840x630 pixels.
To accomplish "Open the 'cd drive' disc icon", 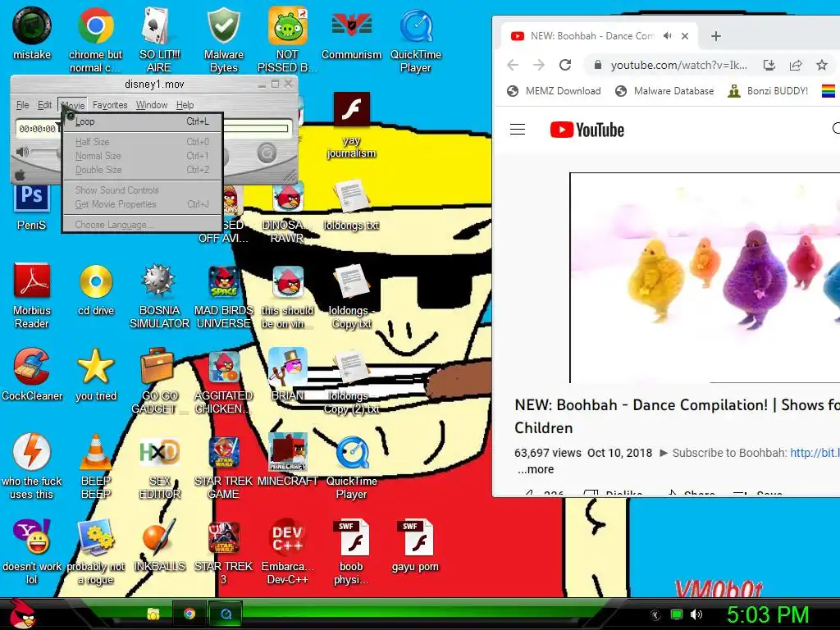I will tap(95, 281).
